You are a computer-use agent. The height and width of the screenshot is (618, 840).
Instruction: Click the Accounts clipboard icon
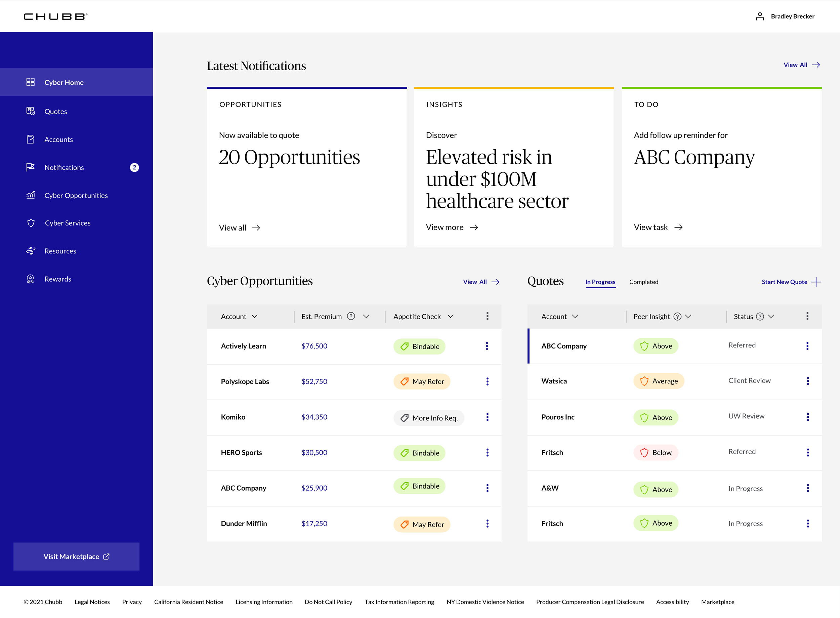point(30,139)
